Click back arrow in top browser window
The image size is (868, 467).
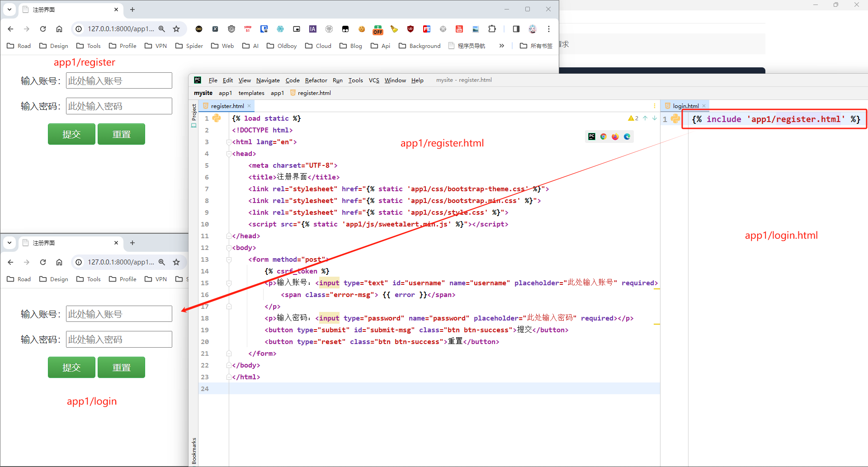[x=10, y=29]
